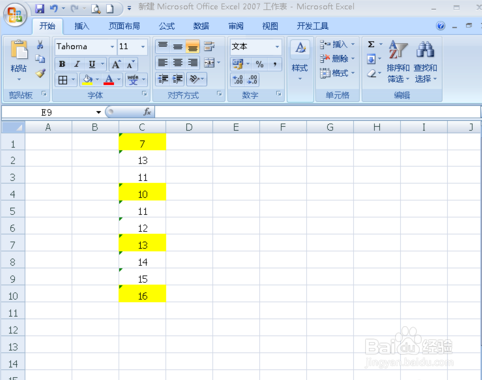The image size is (482, 380).
Task: Toggle underline formatting
Action: [x=92, y=64]
